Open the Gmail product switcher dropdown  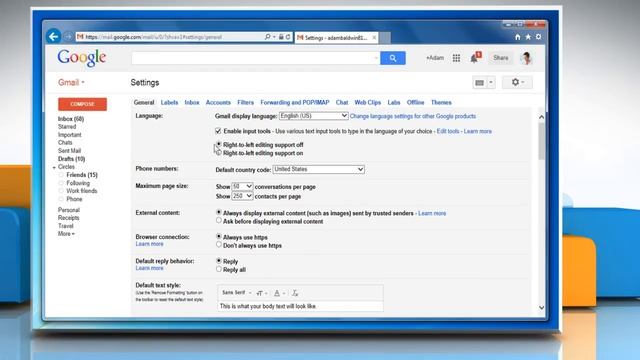tap(71, 82)
